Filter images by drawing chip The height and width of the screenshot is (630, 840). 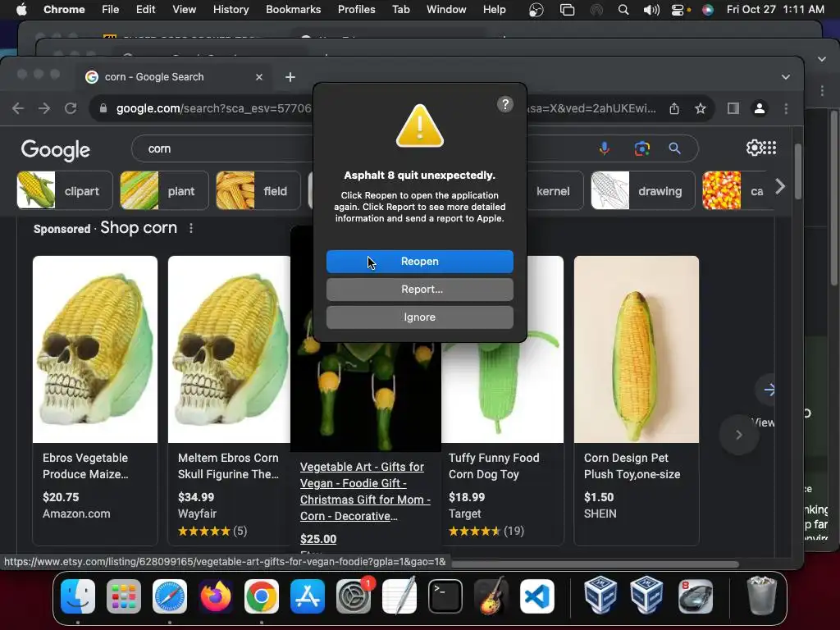coord(643,190)
